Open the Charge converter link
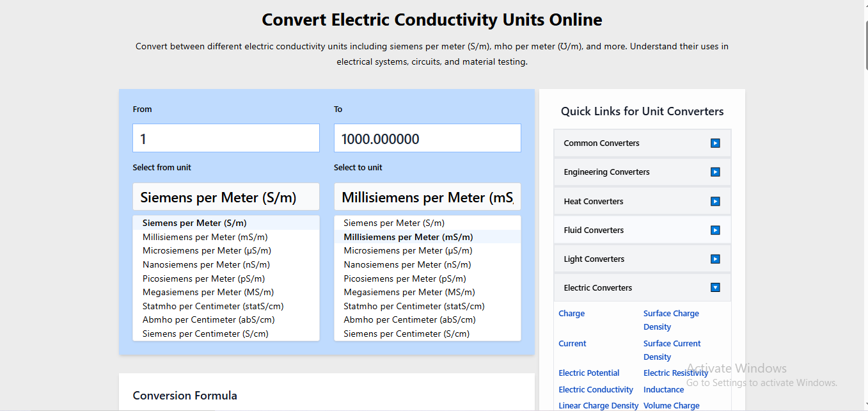The height and width of the screenshot is (411, 868). point(571,313)
